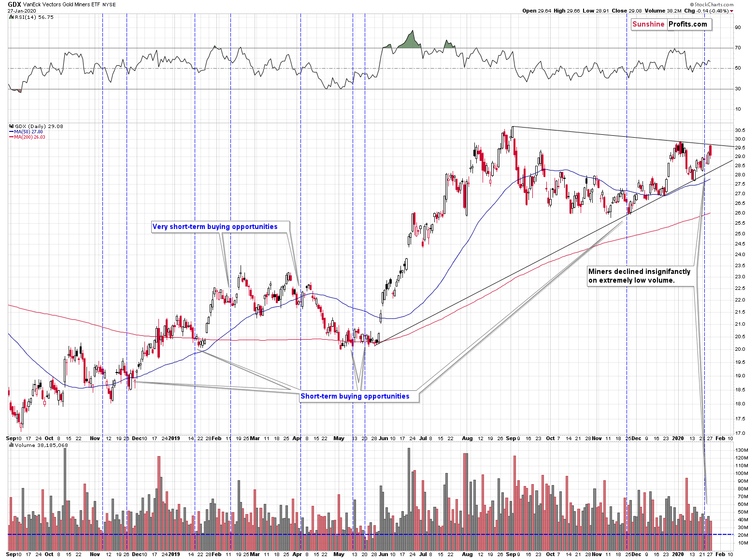This screenshot has width=756, height=559.
Task: Click the NYSE exchange label after the ETF name
Action: coord(108,5)
